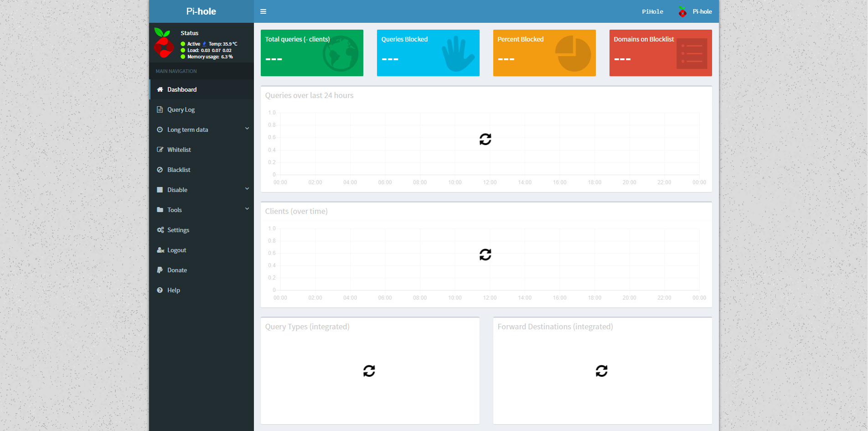Expand the Disable submenu chevron
The image size is (868, 431).
pos(247,188)
